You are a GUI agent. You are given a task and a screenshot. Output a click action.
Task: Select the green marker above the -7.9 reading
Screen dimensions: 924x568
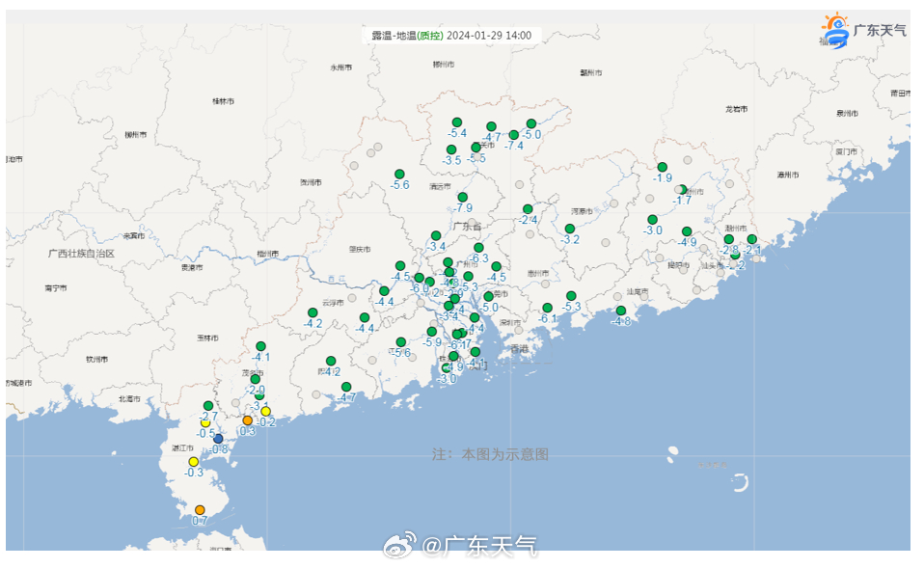(x=463, y=198)
